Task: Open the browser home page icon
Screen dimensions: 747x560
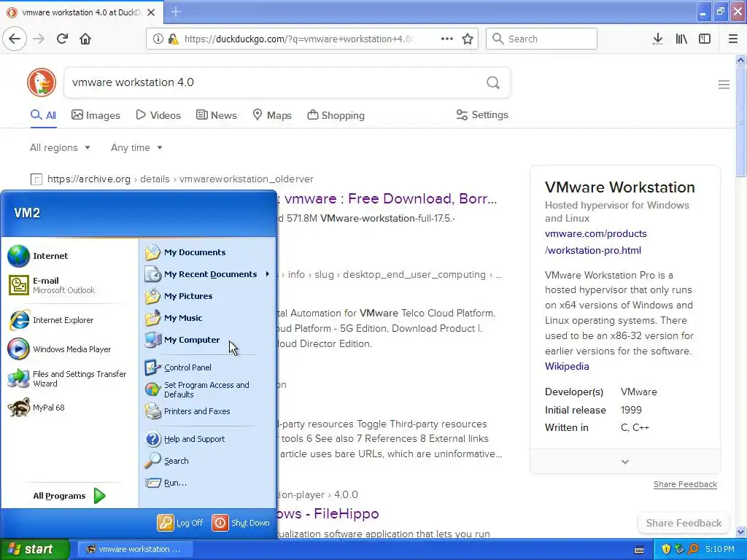Action: pos(85,39)
